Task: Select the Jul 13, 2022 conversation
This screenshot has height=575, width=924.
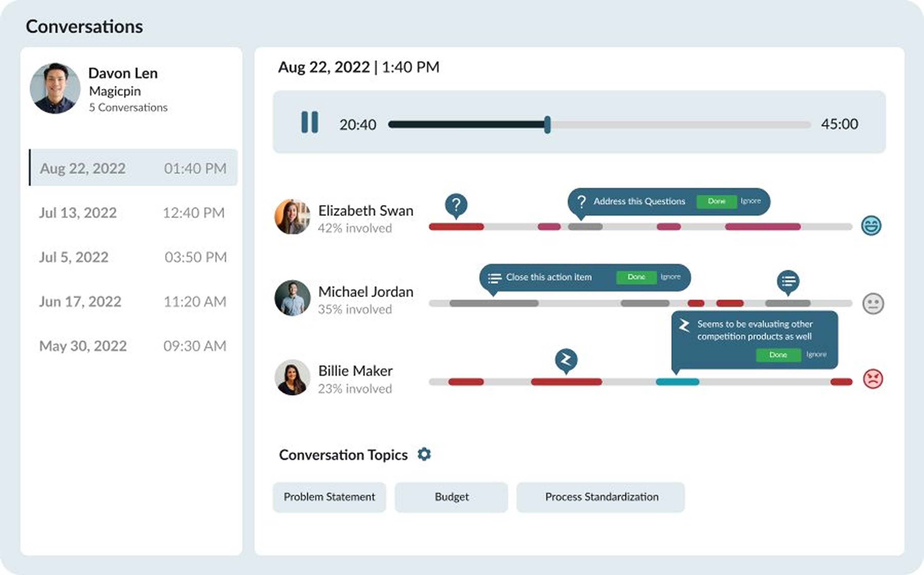Action: coord(132,213)
